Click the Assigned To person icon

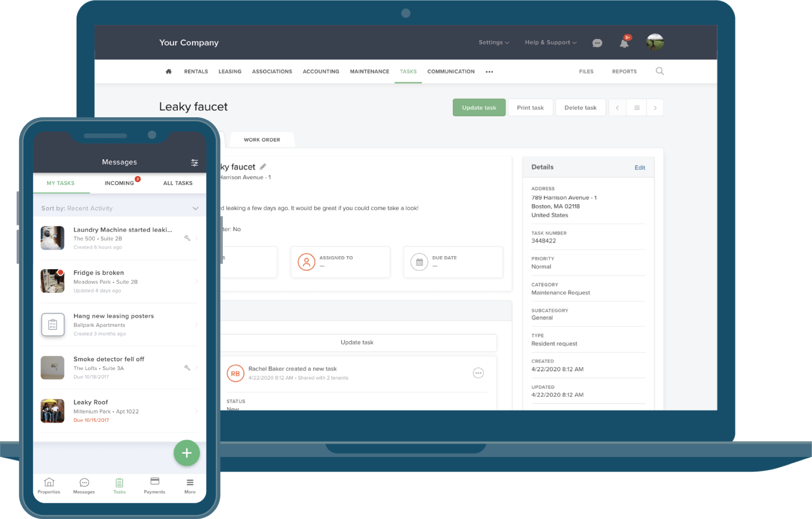pyautogui.click(x=306, y=262)
